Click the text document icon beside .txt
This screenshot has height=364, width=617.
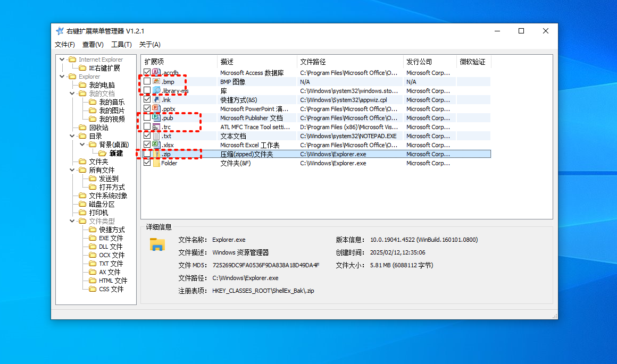coord(155,136)
